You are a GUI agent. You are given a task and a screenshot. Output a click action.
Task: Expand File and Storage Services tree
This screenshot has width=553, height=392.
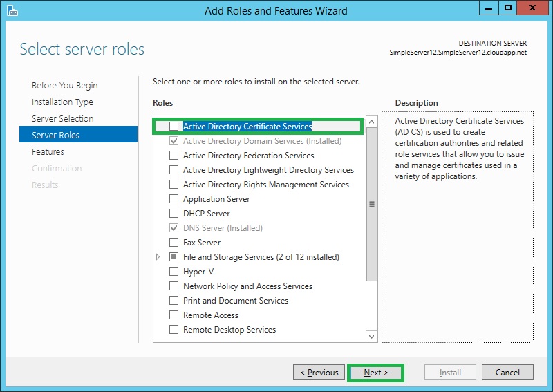click(158, 257)
